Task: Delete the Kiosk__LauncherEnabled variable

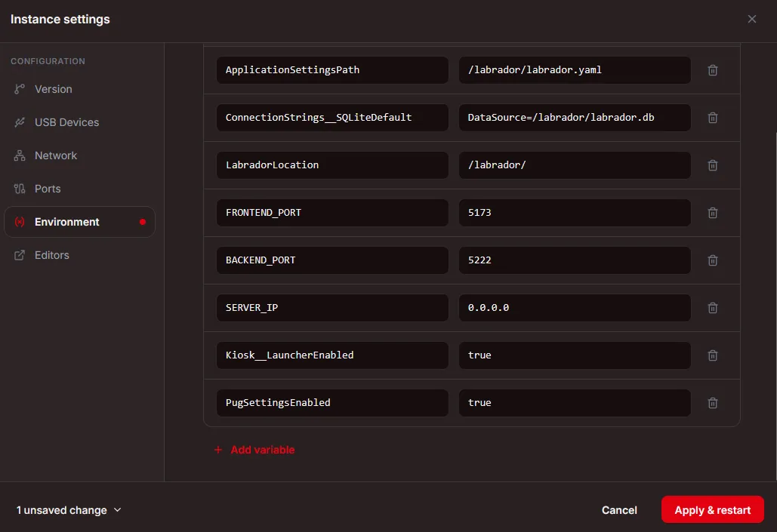Action: [x=713, y=355]
